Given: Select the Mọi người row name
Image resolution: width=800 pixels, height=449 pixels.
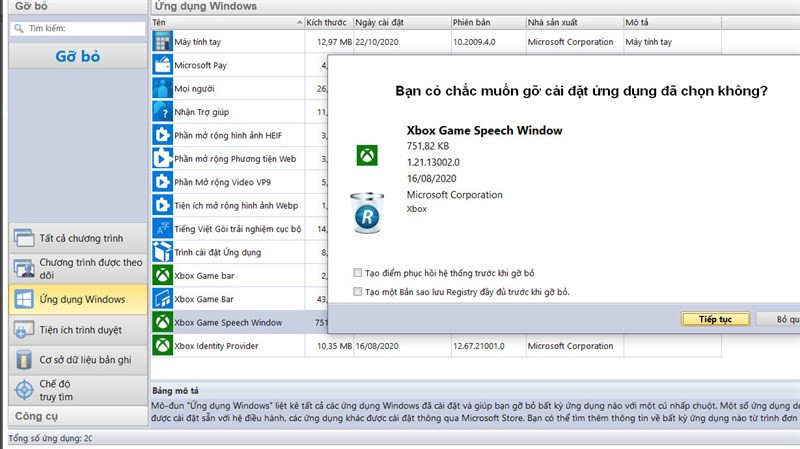Looking at the screenshot, I should [194, 89].
